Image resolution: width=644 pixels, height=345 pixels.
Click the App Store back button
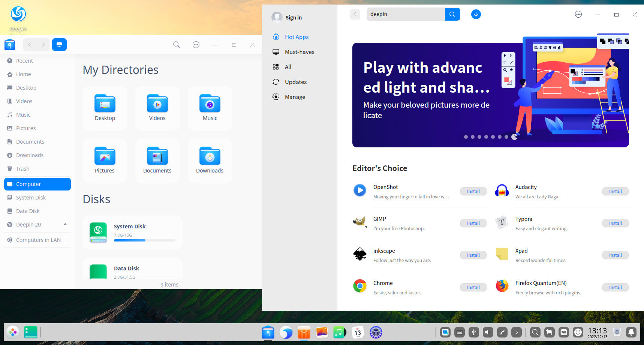(x=355, y=14)
